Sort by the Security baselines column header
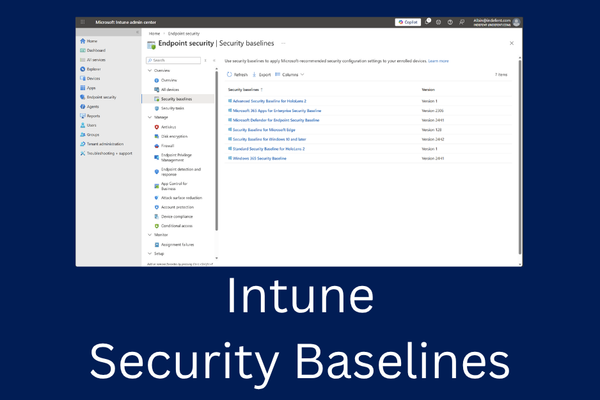This screenshot has width=600, height=400. [245, 90]
